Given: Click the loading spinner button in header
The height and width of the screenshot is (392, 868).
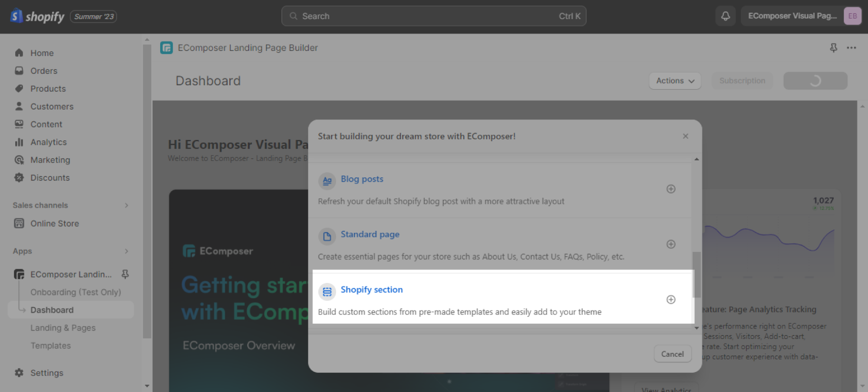Looking at the screenshot, I should click(815, 81).
